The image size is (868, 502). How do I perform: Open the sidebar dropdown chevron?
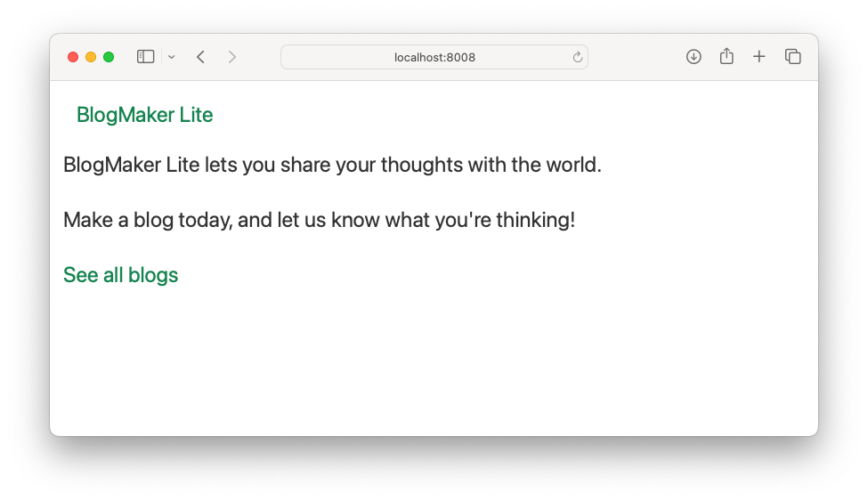click(172, 57)
